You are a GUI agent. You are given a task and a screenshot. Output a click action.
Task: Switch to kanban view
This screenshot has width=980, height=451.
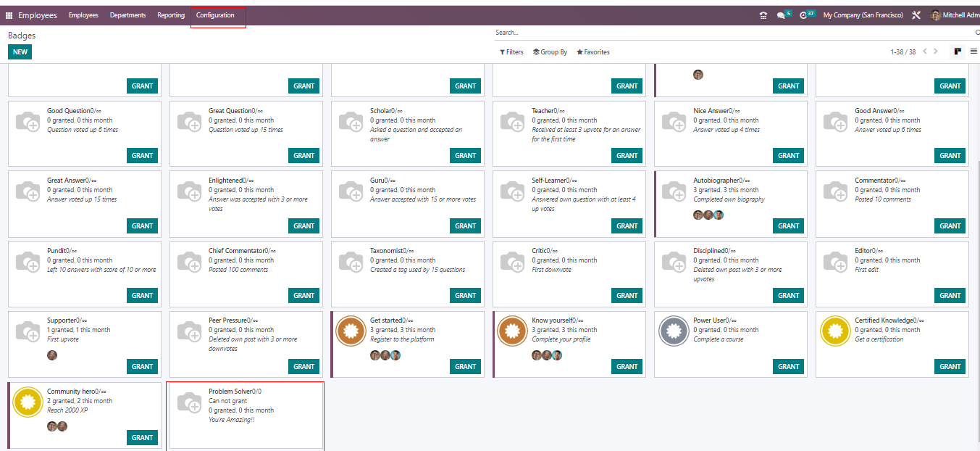958,51
